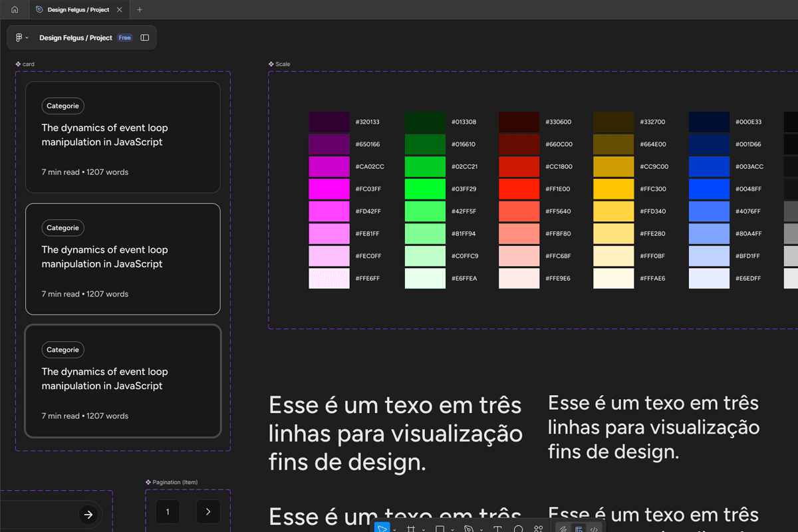Viewport: 798px width, 532px height.
Task: Expand the Move tool options chevron
Action: coord(394,530)
